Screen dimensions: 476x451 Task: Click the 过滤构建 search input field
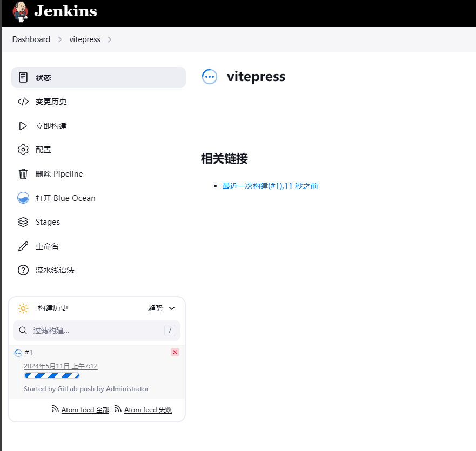pyautogui.click(x=96, y=331)
